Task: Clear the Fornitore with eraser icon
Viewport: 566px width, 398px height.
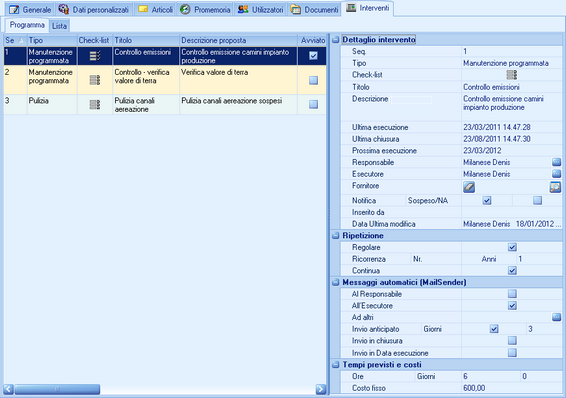Action: pos(469,187)
